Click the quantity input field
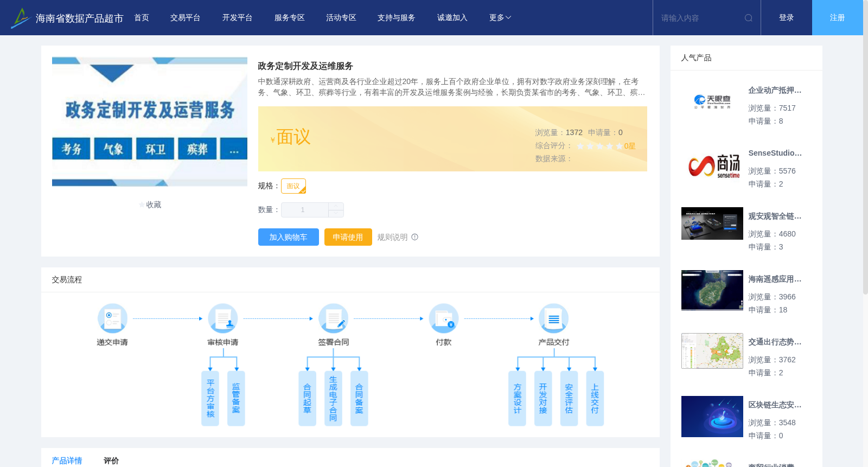Viewport: 868px width, 467px height. pyautogui.click(x=305, y=210)
